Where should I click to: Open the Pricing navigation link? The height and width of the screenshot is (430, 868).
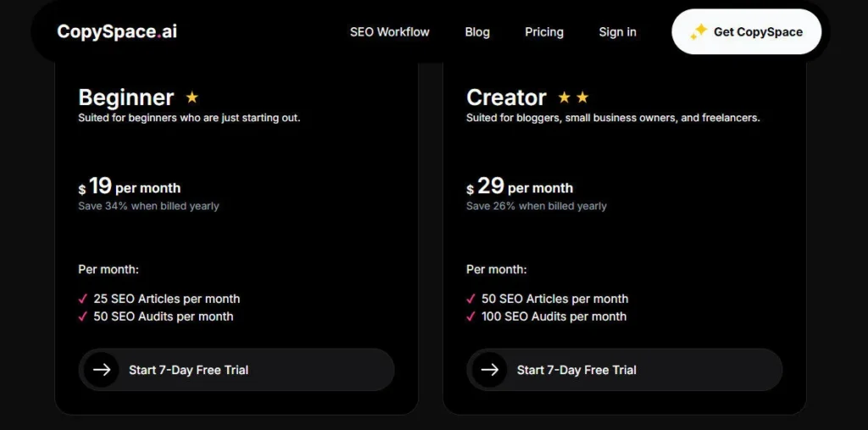point(543,32)
